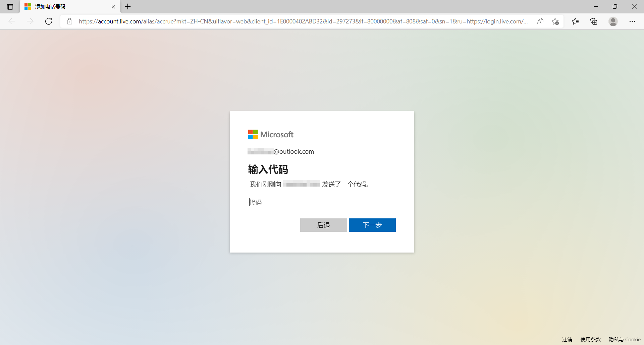Click the 后退 button
This screenshot has height=345, width=644.
pos(323,225)
